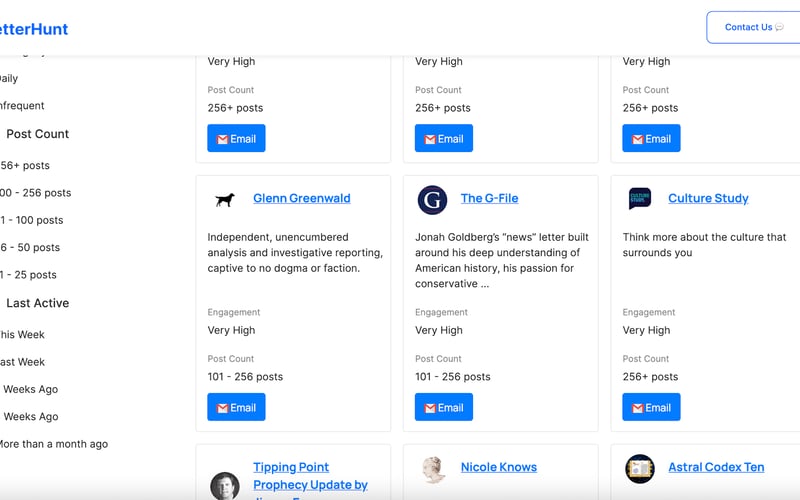
Task: Click Email button on Glenn Greenwald card
Action: (x=236, y=407)
